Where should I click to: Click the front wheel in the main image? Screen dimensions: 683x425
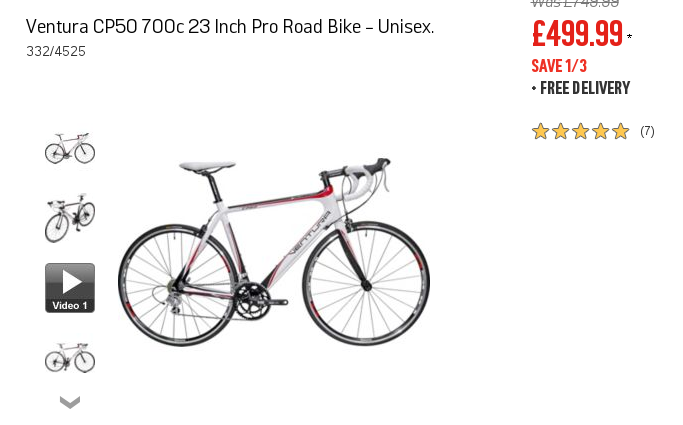coord(366,283)
